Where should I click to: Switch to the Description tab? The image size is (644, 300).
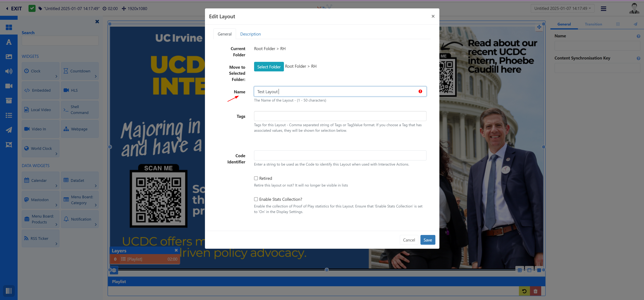[250, 34]
